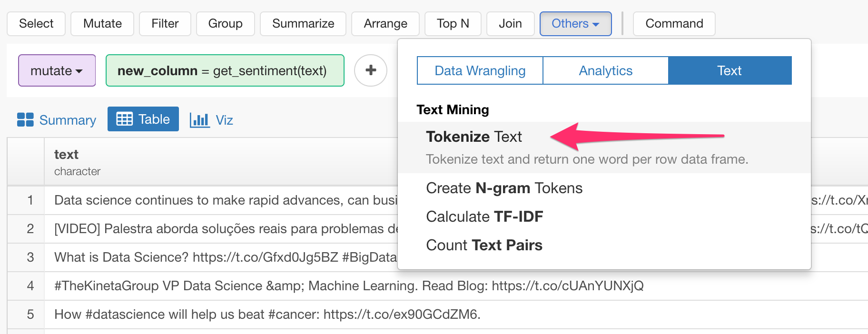Image resolution: width=868 pixels, height=334 pixels.
Task: Open the mutate step type dropdown
Action: 57,70
